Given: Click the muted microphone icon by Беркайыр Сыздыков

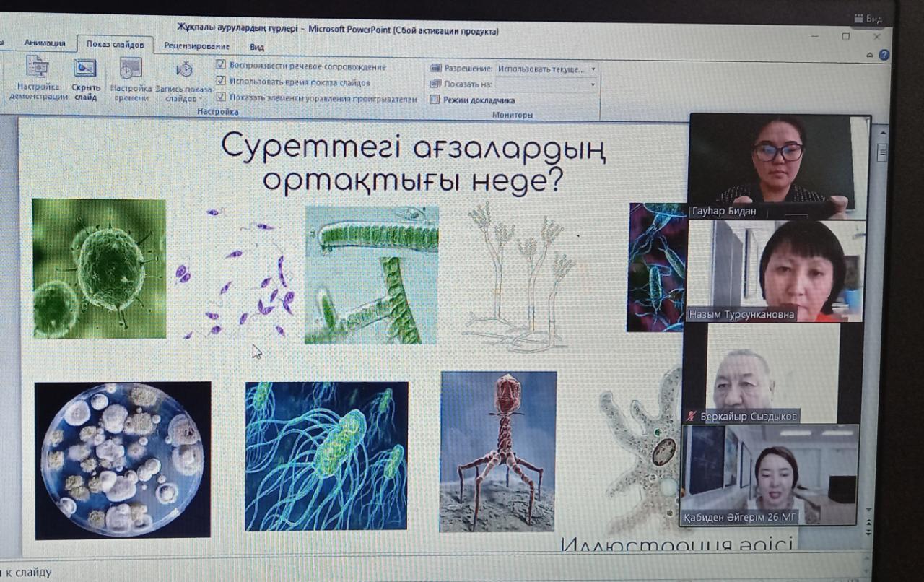Looking at the screenshot, I should tap(692, 417).
